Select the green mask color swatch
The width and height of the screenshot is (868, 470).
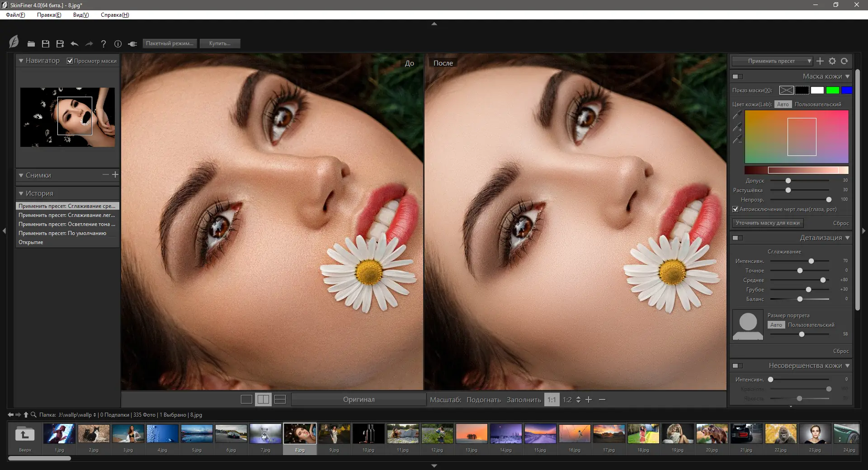832,90
